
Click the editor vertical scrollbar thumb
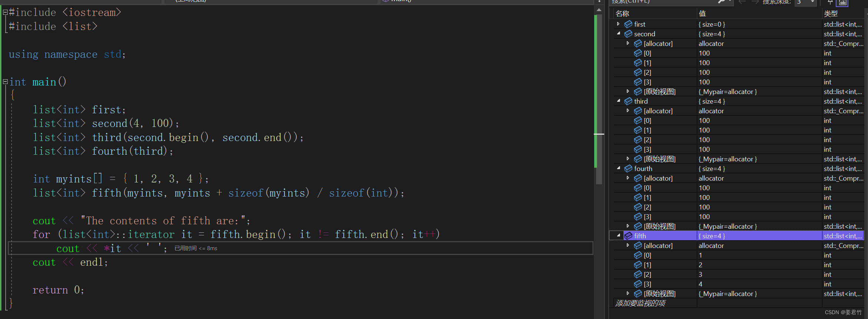tap(599, 99)
